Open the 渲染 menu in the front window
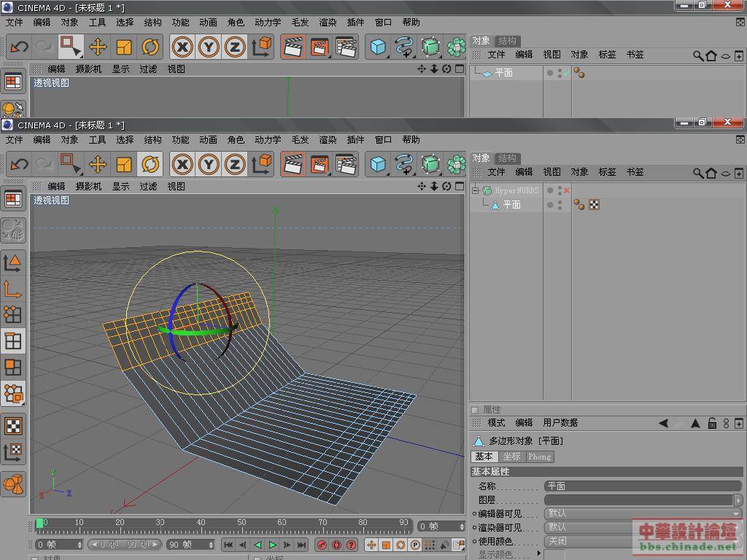This screenshot has height=560, width=747. point(328,140)
